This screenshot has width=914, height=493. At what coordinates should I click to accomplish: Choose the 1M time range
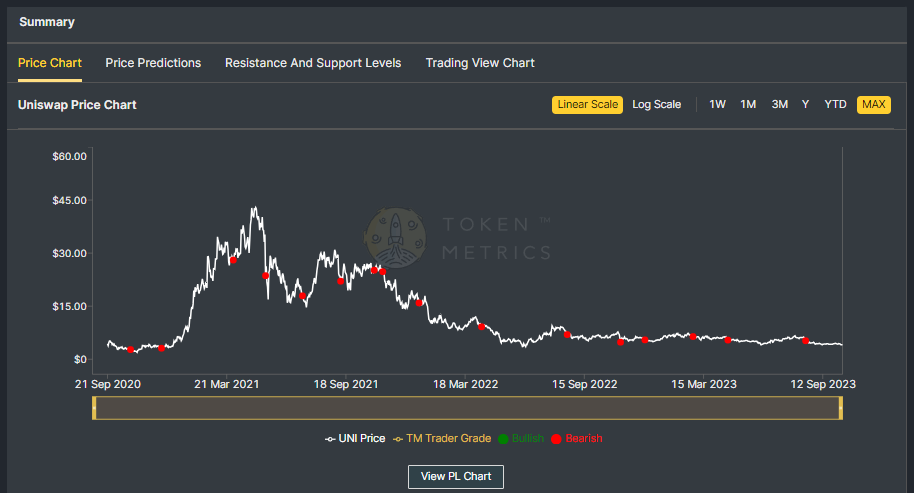click(748, 105)
